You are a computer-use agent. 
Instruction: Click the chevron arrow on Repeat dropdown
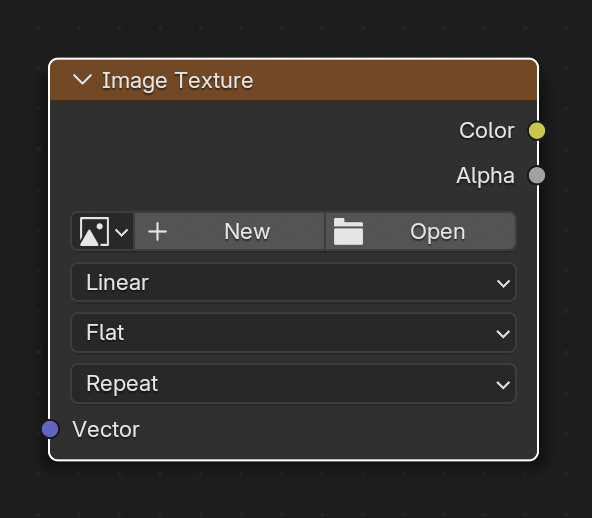pyautogui.click(x=503, y=385)
